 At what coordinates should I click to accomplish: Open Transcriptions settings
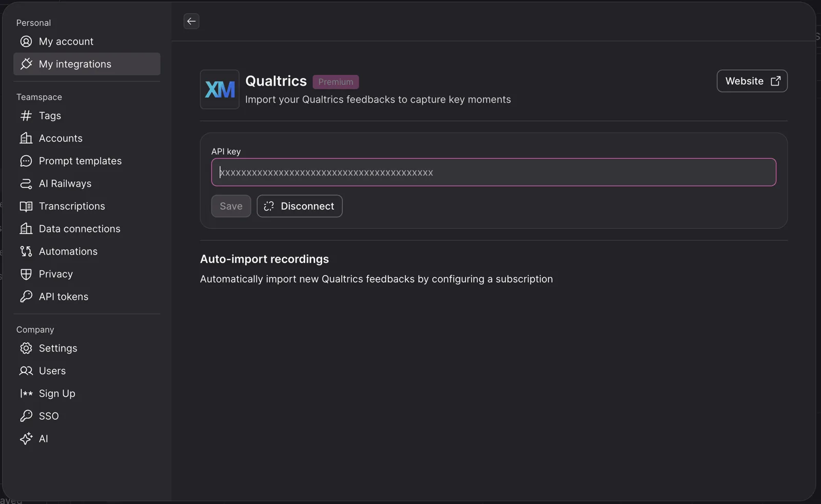87,206
